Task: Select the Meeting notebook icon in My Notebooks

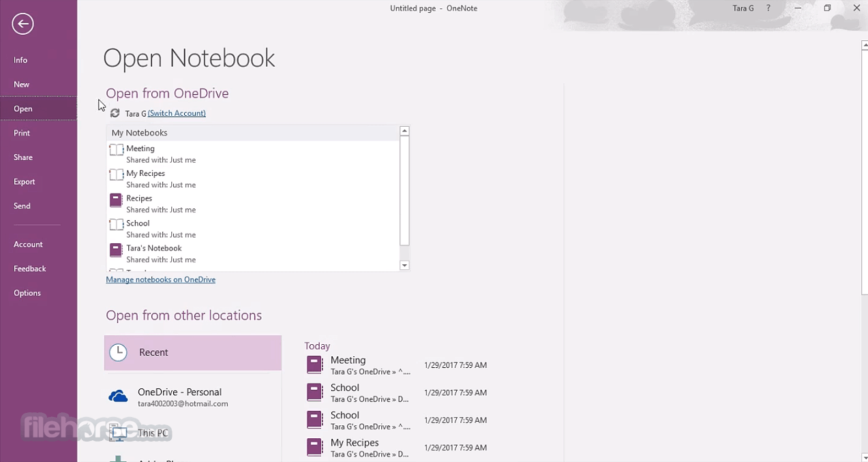Action: [x=117, y=149]
